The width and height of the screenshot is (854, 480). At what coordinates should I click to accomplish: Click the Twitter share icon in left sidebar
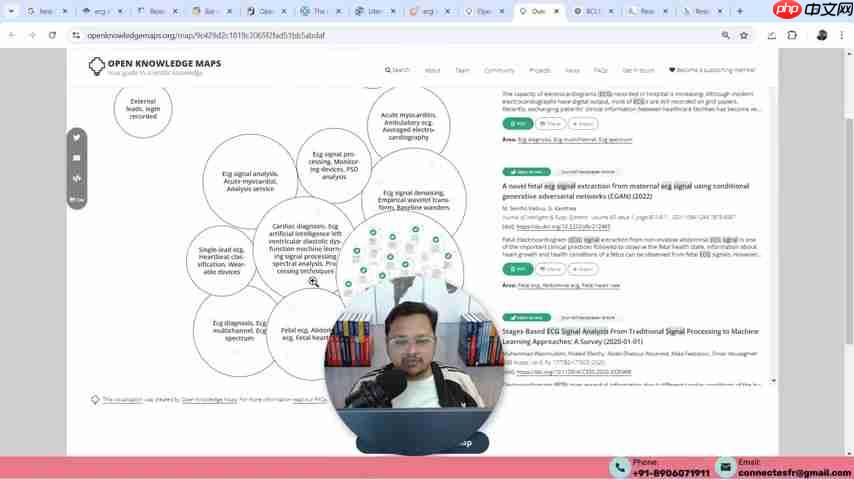77,138
